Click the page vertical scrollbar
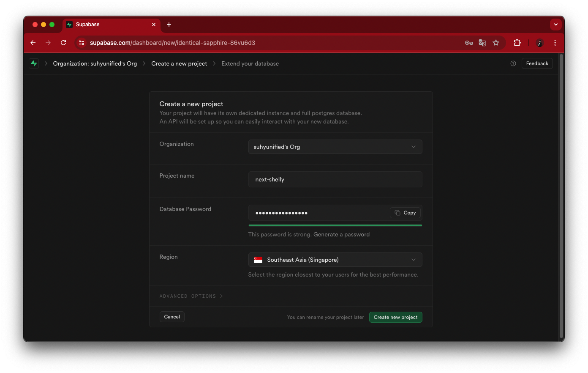The image size is (588, 373). [x=561, y=195]
